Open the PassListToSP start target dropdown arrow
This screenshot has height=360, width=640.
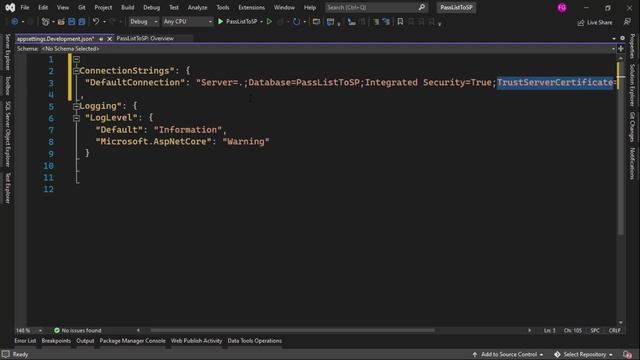261,22
